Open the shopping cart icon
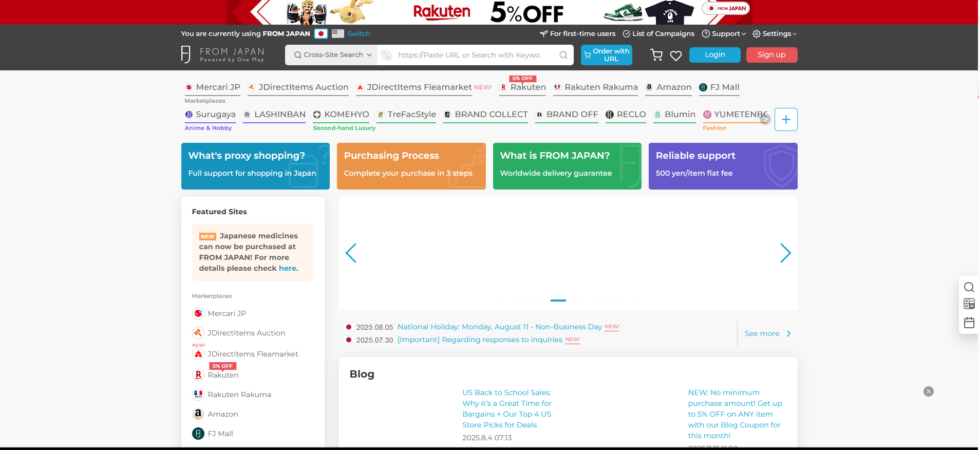Image resolution: width=980 pixels, height=450 pixels. [656, 55]
